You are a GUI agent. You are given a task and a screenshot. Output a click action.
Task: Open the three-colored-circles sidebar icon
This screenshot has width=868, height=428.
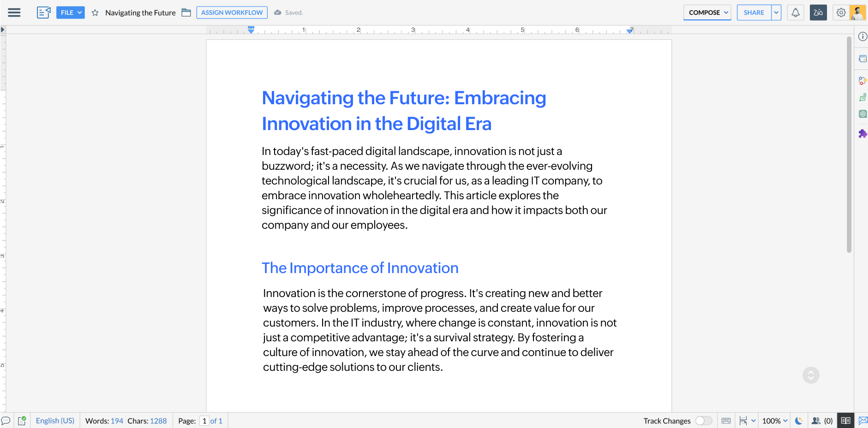click(x=862, y=81)
